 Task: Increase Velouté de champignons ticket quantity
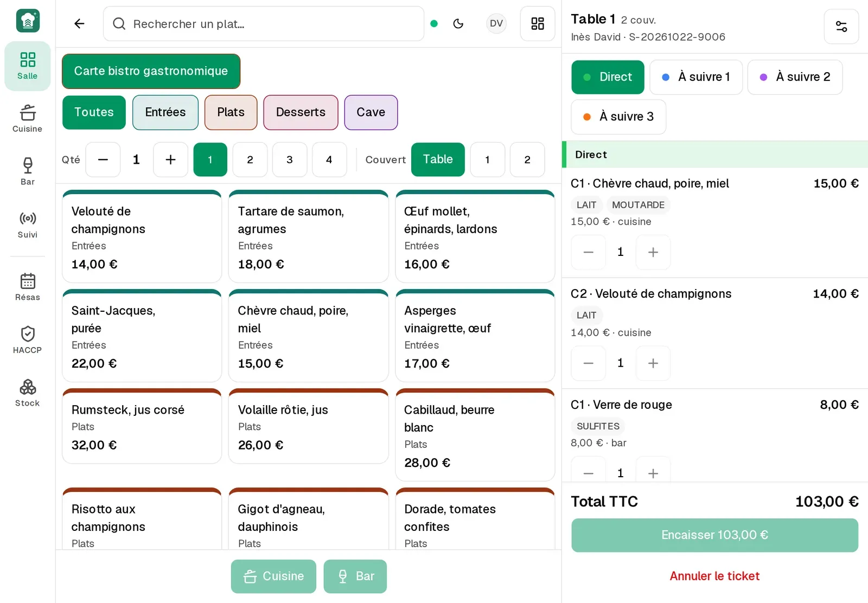(x=653, y=363)
